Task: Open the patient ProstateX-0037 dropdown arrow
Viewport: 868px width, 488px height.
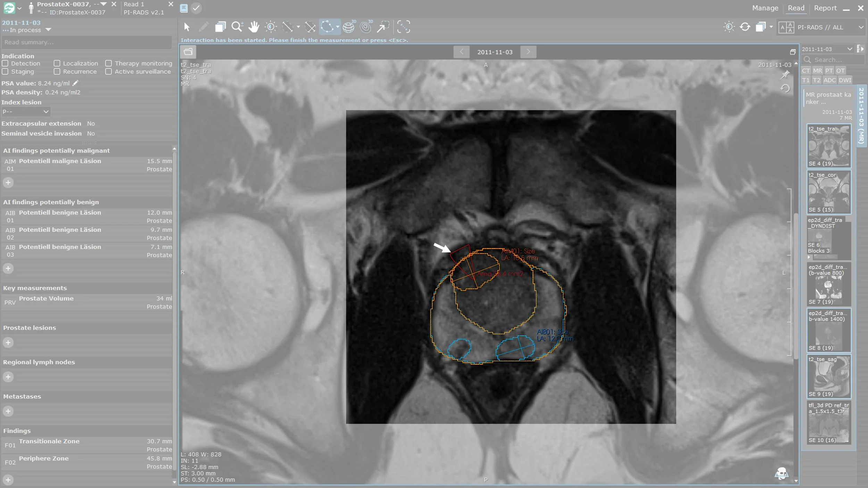Action: 103,4
